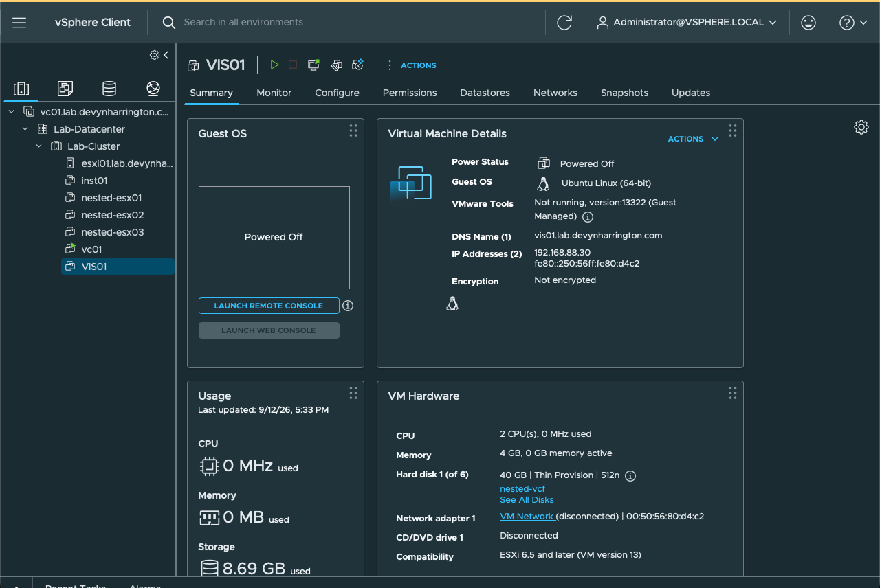Click See All Disks link

point(527,500)
